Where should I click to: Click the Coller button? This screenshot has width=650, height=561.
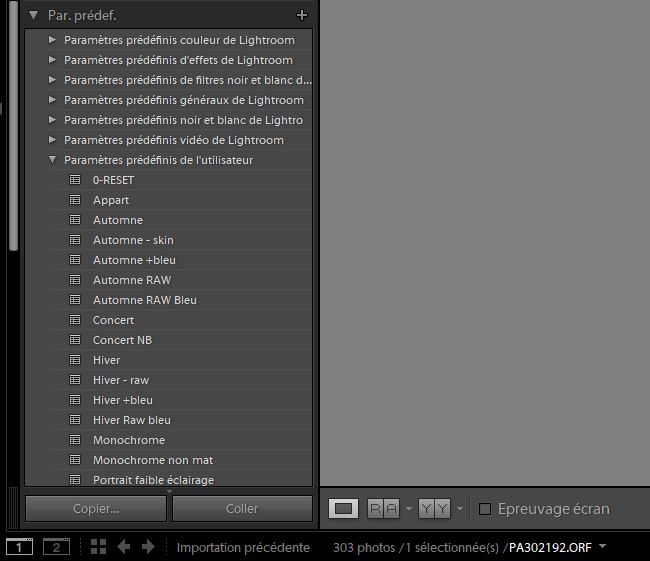pos(242,508)
